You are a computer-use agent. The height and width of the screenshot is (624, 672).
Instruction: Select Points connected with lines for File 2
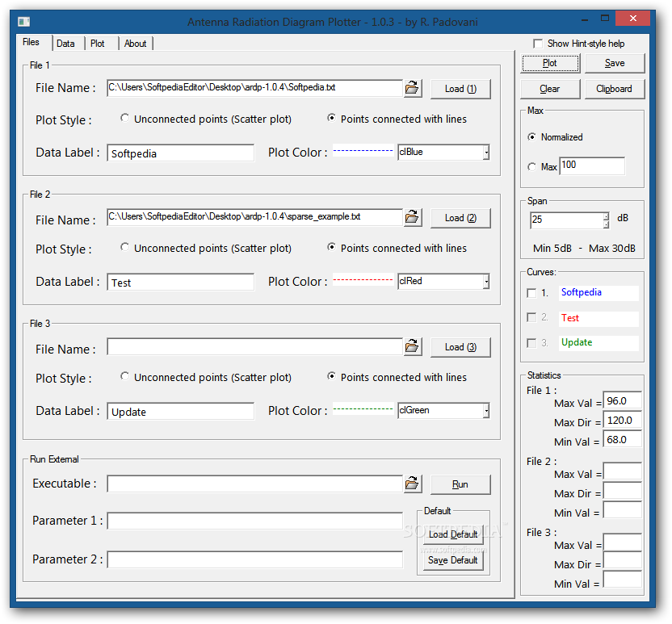(x=331, y=247)
